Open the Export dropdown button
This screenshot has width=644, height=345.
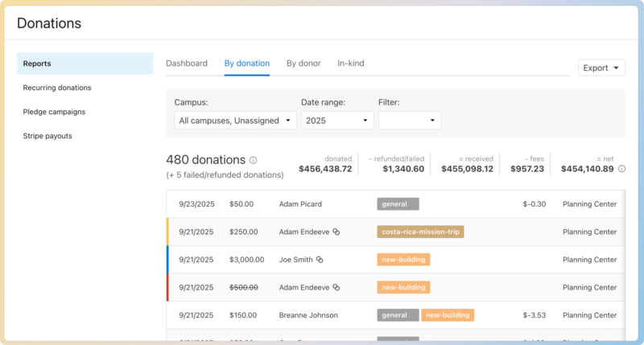pos(601,68)
